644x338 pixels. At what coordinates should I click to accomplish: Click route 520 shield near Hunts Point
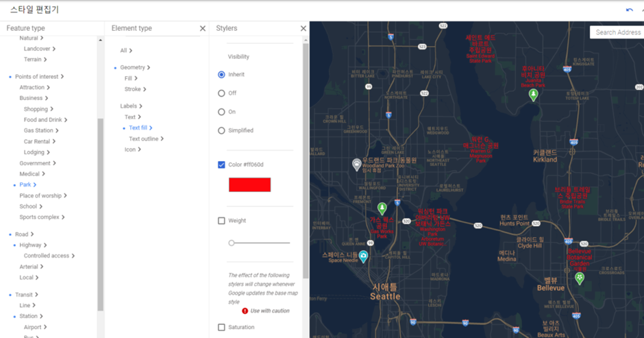pos(536,224)
